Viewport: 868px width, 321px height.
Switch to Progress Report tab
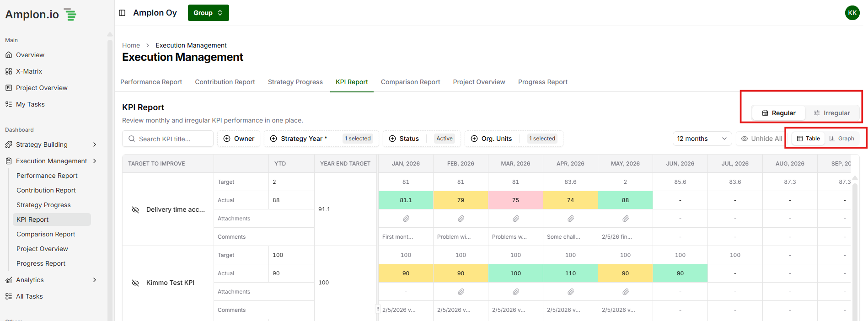543,82
